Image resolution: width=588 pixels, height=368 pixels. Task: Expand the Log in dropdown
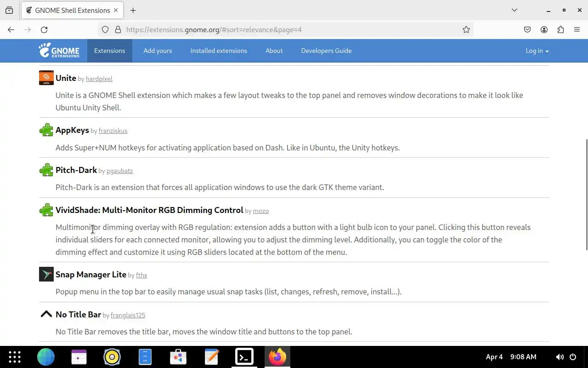[537, 51]
